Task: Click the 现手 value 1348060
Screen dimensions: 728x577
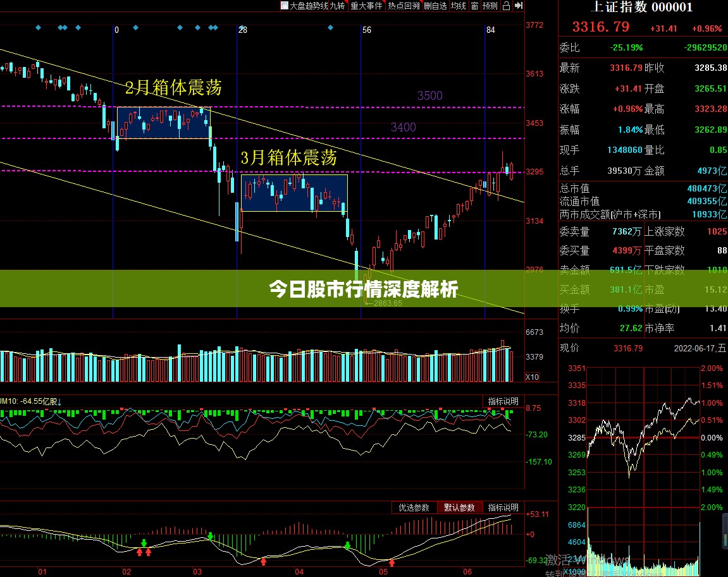Action: pyautogui.click(x=625, y=150)
